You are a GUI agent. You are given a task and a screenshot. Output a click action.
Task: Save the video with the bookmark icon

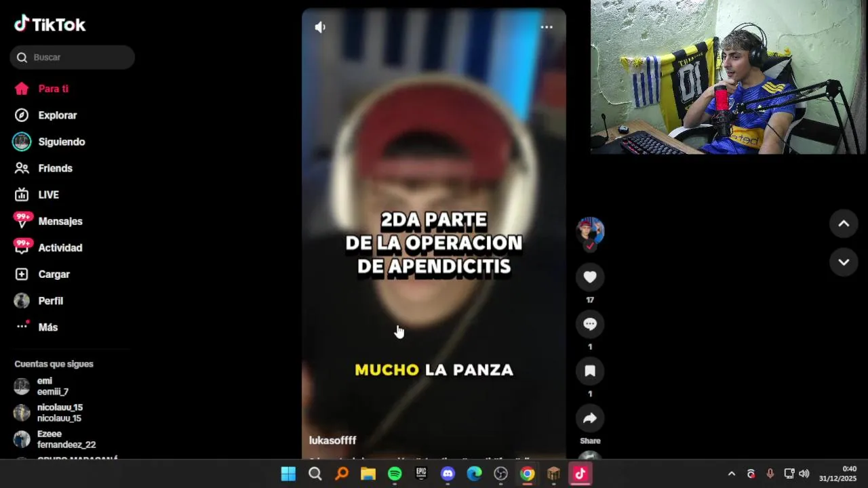[x=590, y=371]
